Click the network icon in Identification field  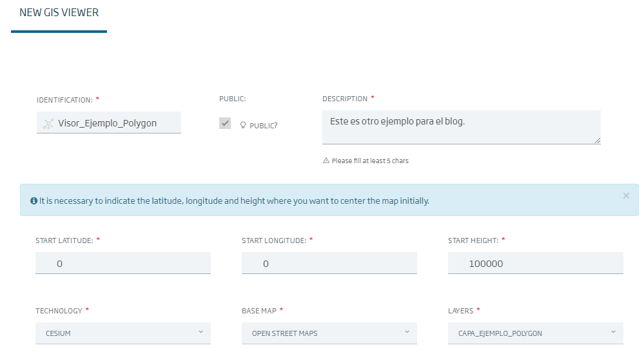point(48,124)
